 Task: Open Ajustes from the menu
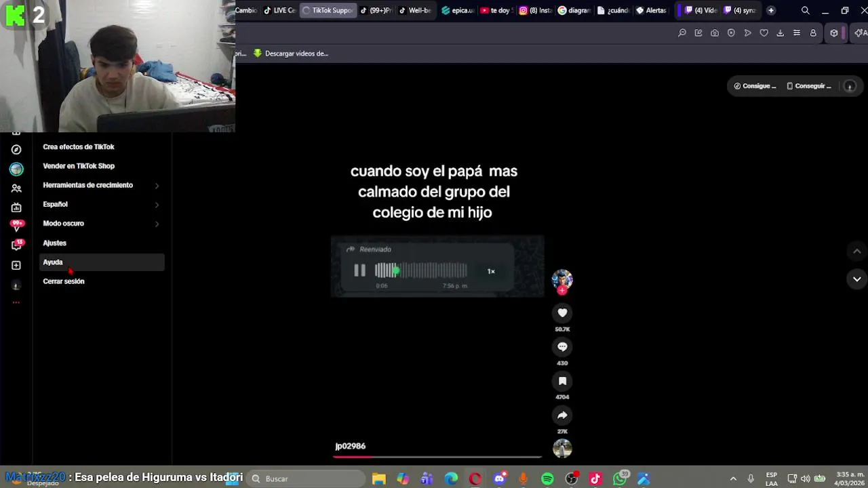pos(55,243)
